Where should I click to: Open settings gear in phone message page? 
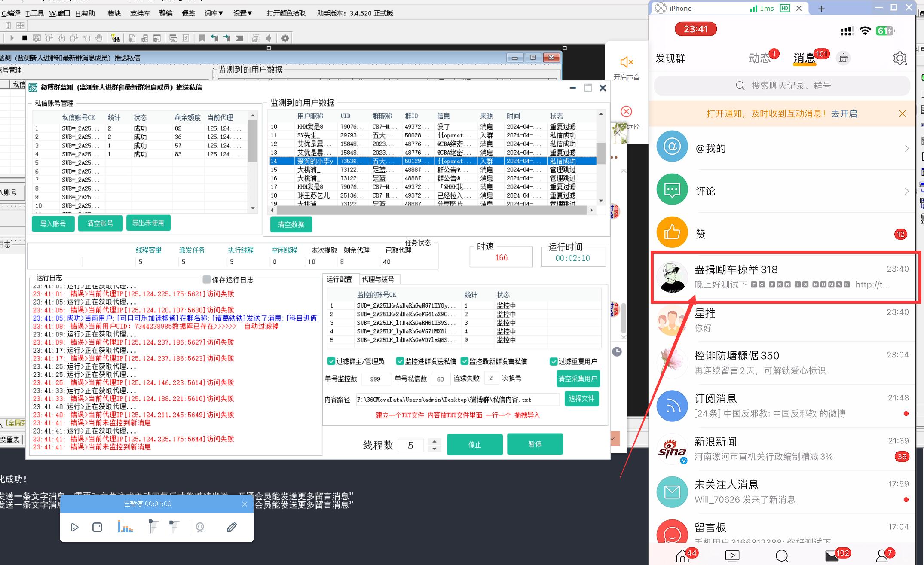(x=900, y=58)
